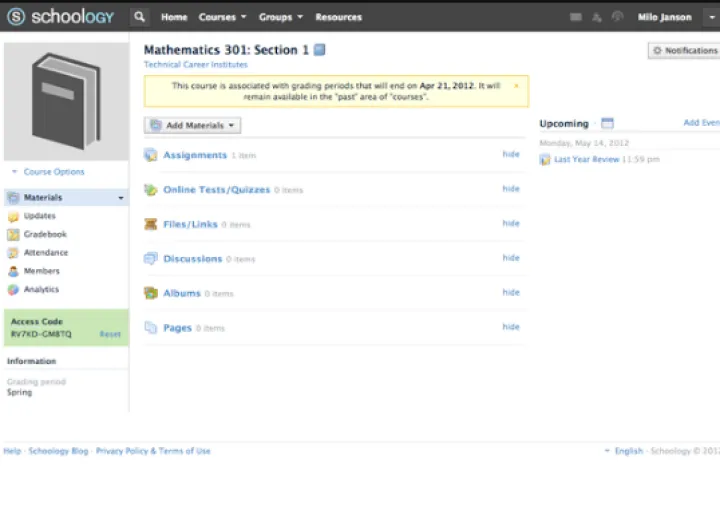Click the Spring grading period text
This screenshot has width=720, height=506.
(x=19, y=393)
